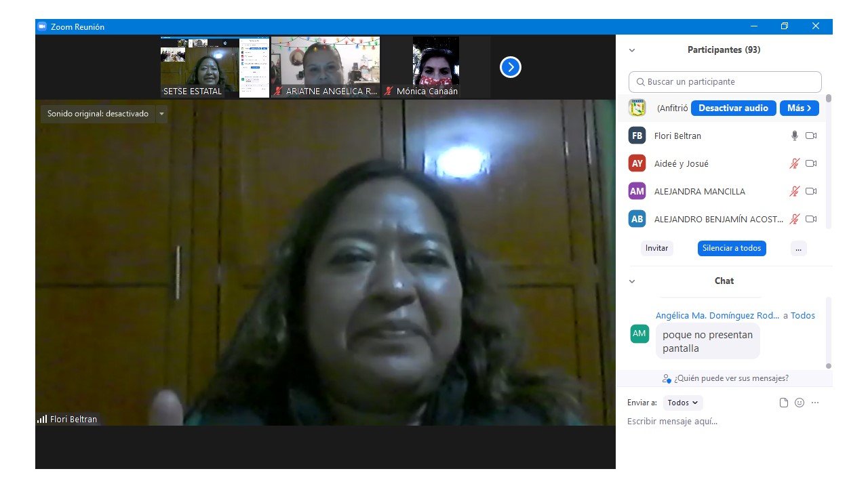Click the file attachment icon in chat
868x488 pixels.
point(784,403)
